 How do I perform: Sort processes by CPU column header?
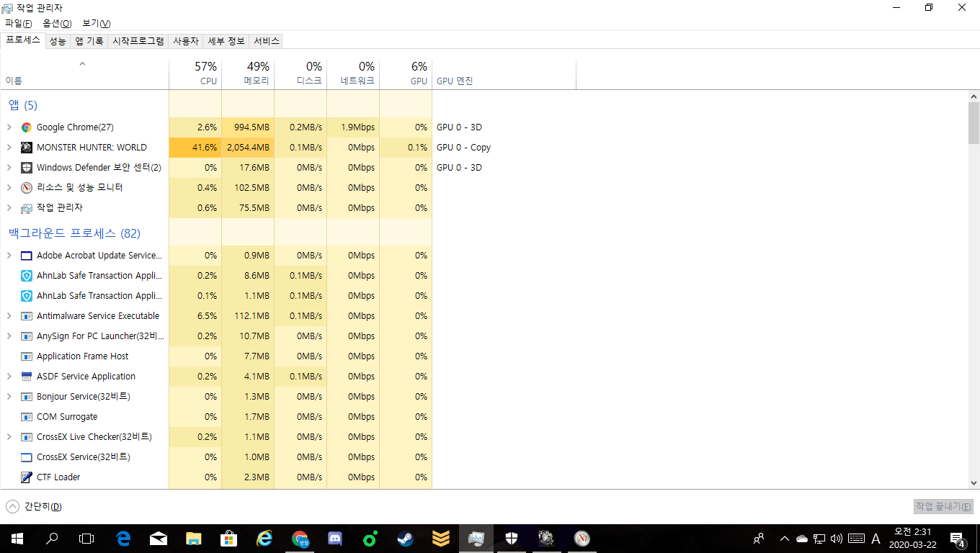(195, 73)
